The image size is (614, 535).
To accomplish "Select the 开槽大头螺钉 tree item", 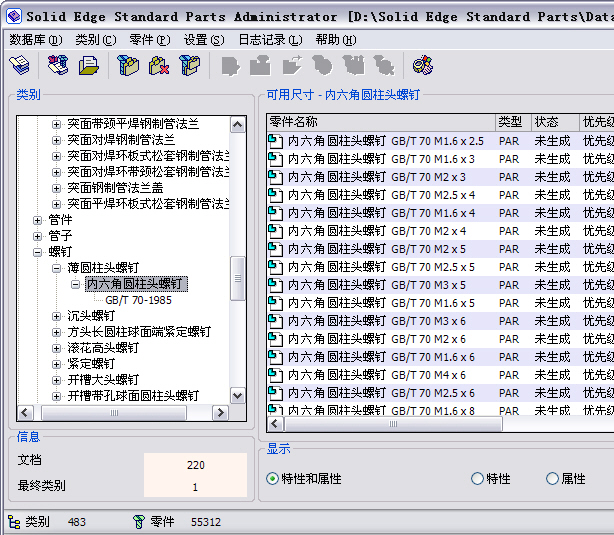I will click(x=103, y=380).
